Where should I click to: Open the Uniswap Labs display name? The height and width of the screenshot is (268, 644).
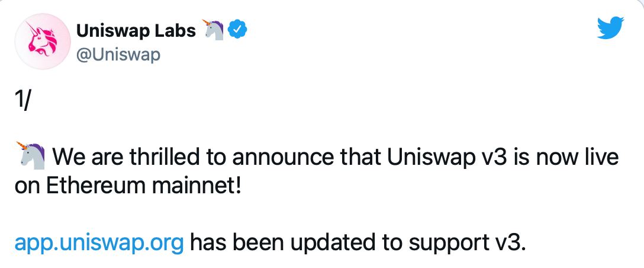(x=136, y=30)
